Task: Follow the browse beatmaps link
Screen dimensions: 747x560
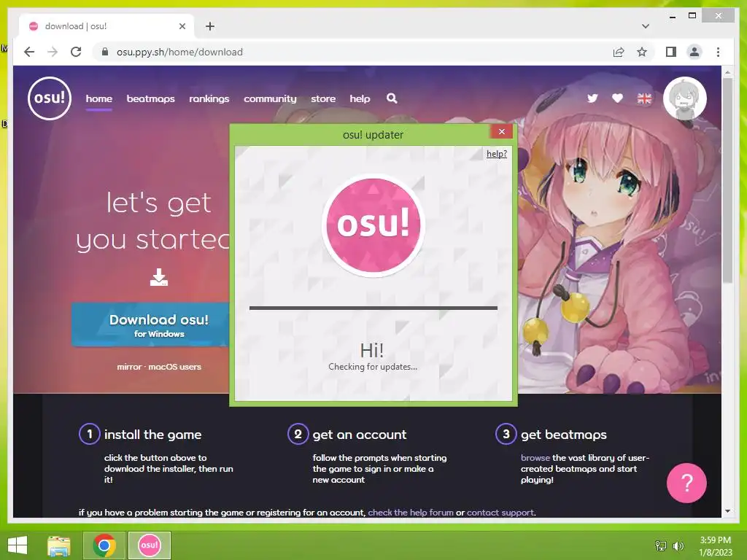Action: coord(535,458)
